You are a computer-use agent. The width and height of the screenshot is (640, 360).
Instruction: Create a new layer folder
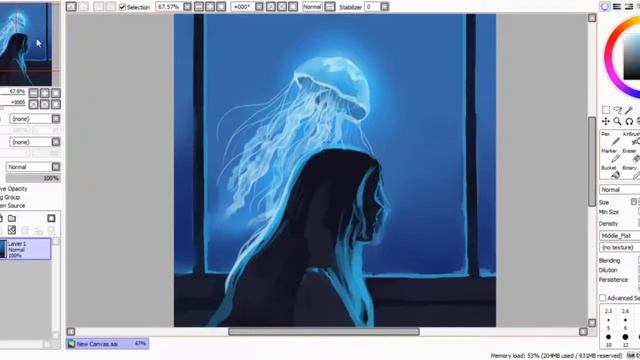click(x=12, y=218)
